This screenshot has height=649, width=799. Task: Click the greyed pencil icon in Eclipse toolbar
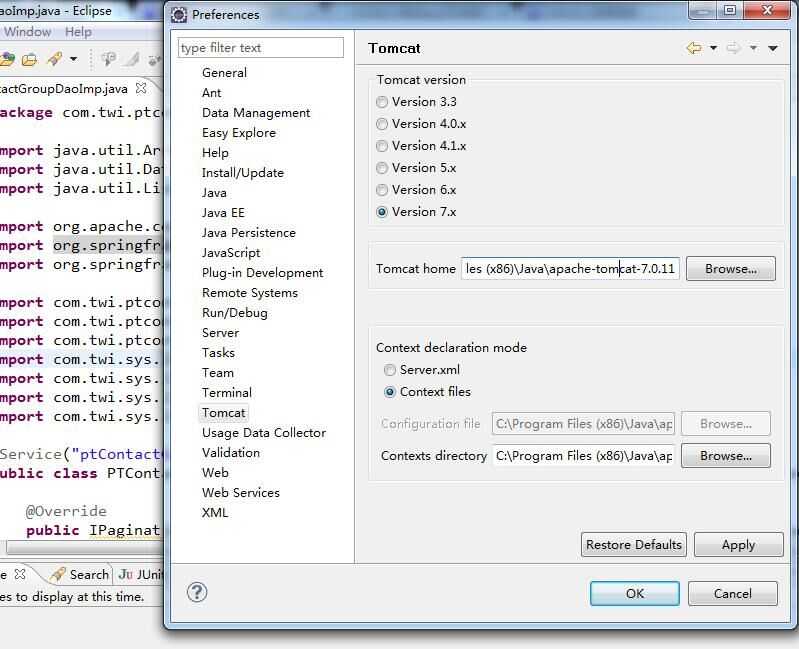pyautogui.click(x=131, y=60)
